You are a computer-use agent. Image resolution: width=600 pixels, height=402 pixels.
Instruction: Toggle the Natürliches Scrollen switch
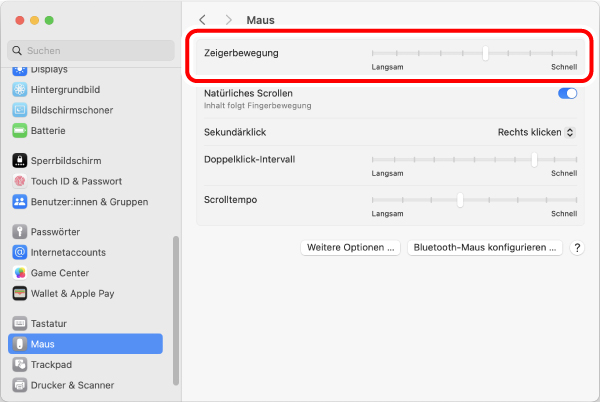tap(567, 94)
